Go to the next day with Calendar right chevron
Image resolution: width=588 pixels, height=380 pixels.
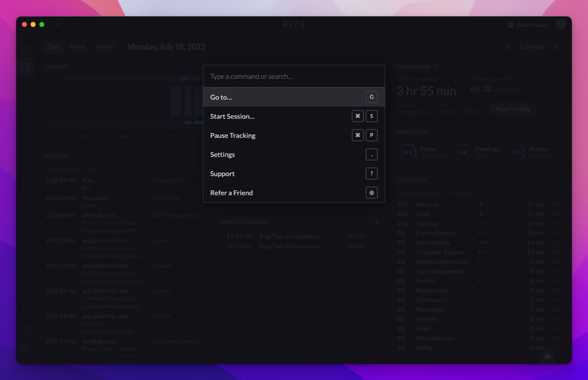coord(556,47)
